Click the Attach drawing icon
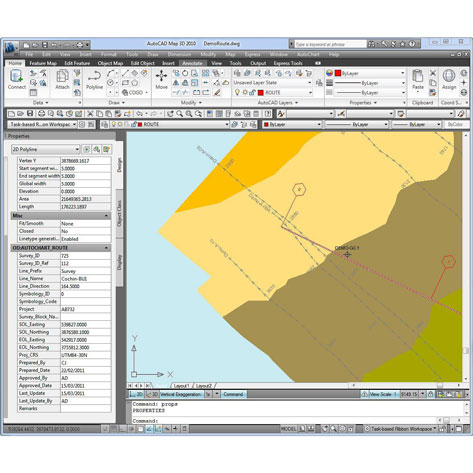 [62, 79]
